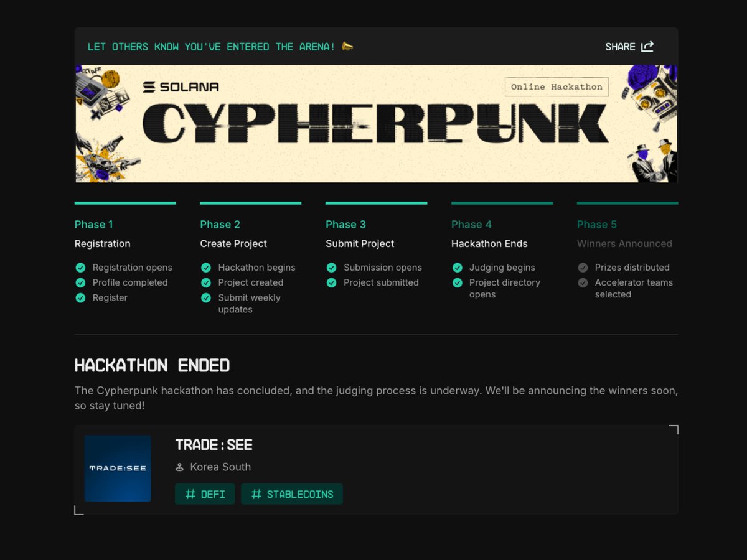Image resolution: width=747 pixels, height=560 pixels.
Task: Click the Phase 5 progress bar
Action: (x=627, y=203)
